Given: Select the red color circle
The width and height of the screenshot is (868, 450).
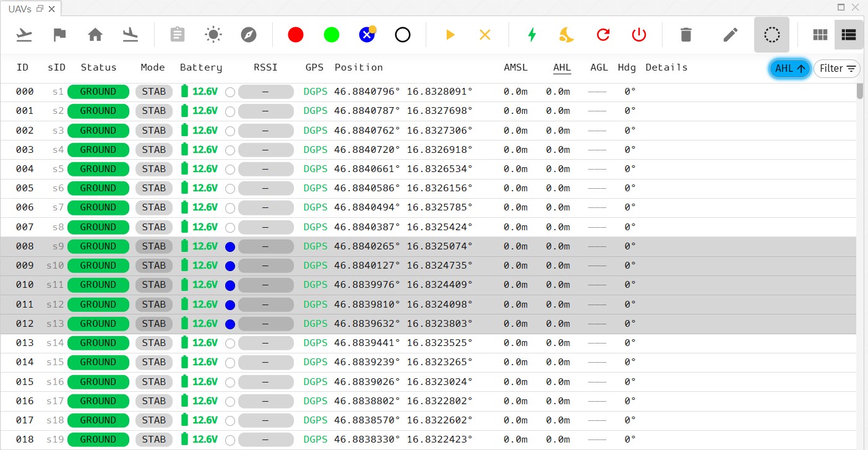Looking at the screenshot, I should coord(296,35).
